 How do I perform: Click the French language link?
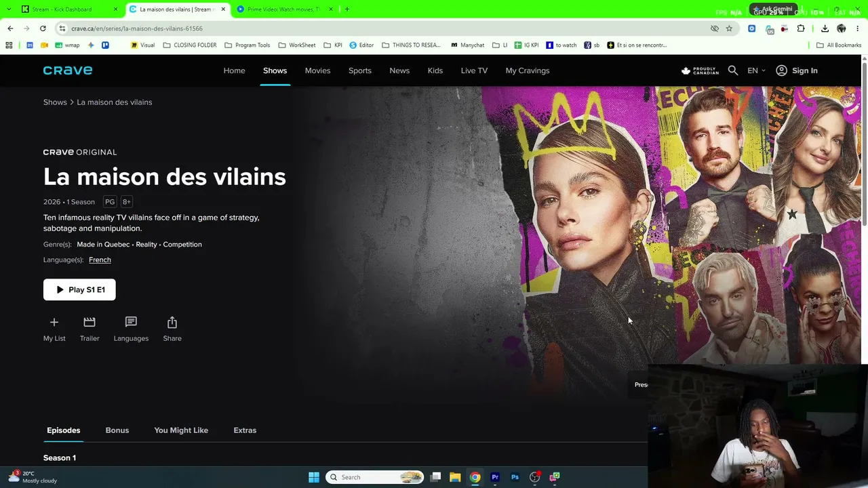100,260
